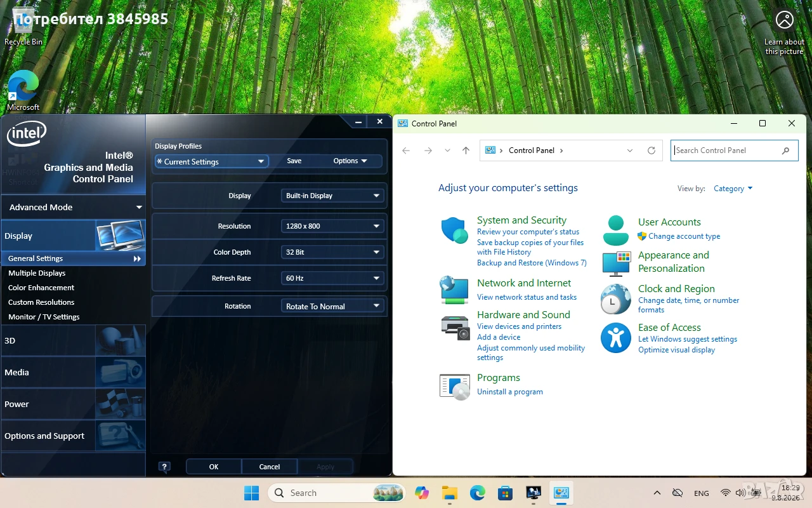The image size is (812, 508).
Task: Switch to Intel Graphics taskbar icon
Action: tap(534, 493)
